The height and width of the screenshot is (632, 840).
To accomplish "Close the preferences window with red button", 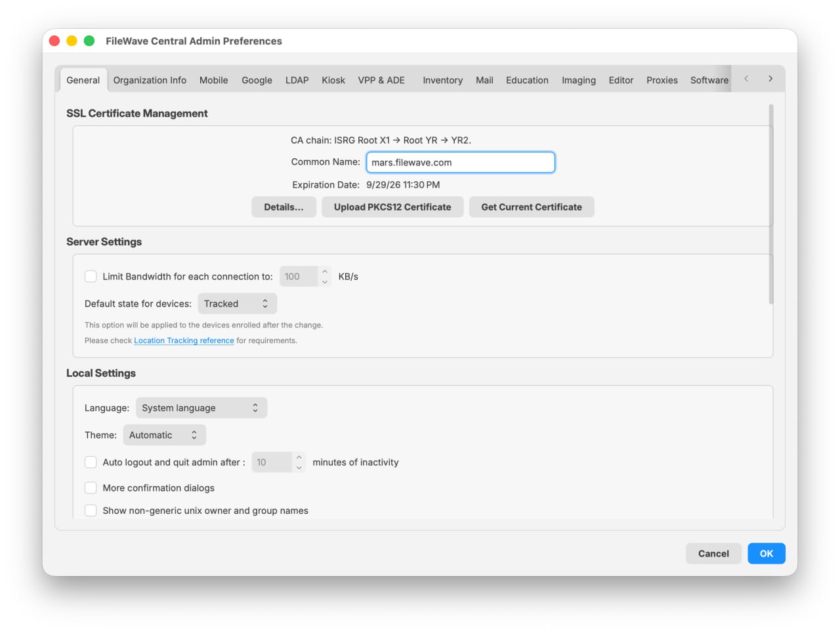I will [x=54, y=41].
